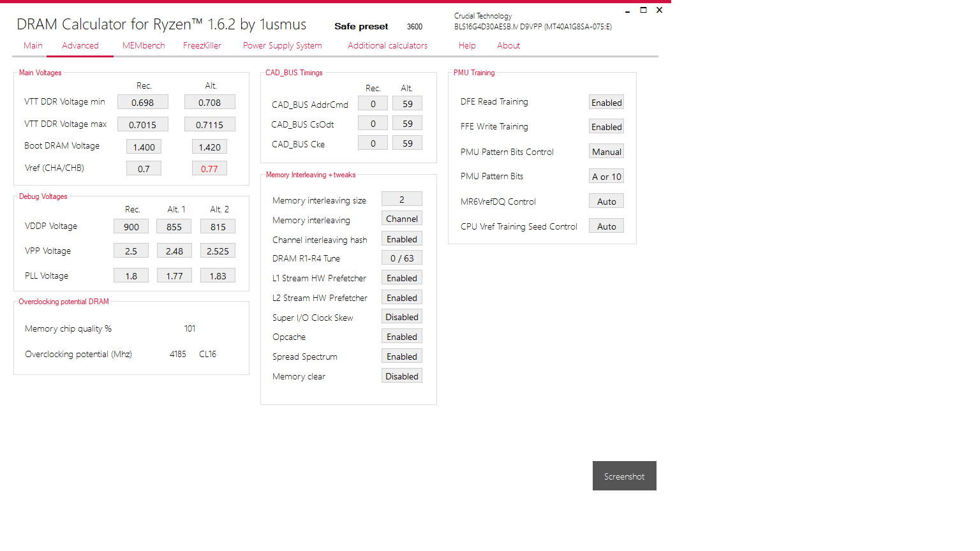Click the DRAM Calculator for Ryzen title
This screenshot has height=551, width=980.
tap(161, 24)
